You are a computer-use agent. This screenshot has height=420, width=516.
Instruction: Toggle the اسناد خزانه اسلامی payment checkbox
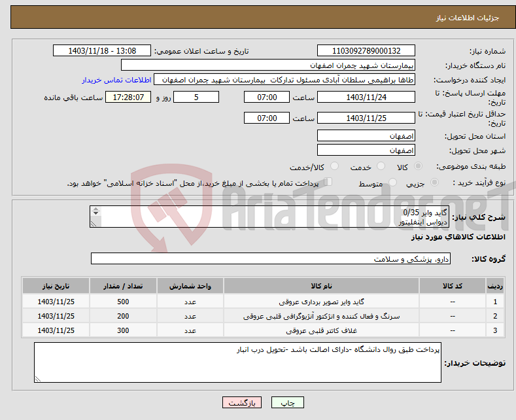pyautogui.click(x=328, y=182)
